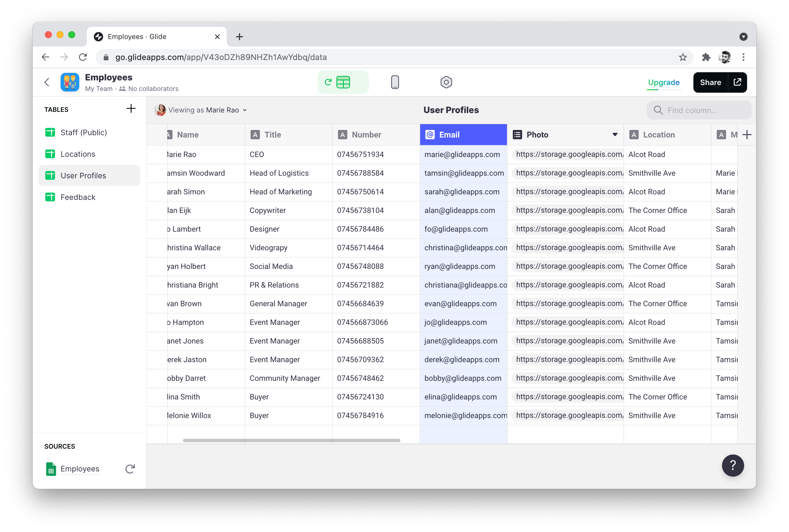Image resolution: width=789 pixels, height=532 pixels.
Task: Open browser extensions puzzle icon
Action: [706, 57]
